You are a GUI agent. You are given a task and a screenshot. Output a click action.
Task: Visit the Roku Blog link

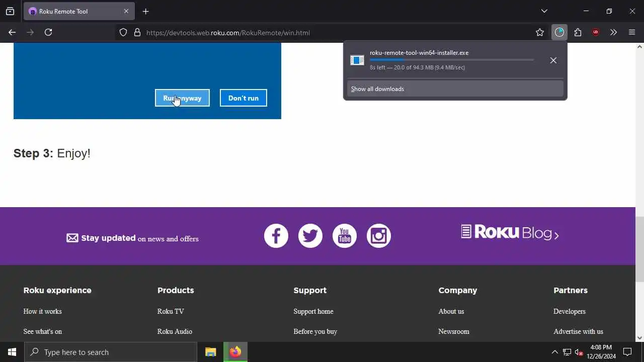click(510, 232)
